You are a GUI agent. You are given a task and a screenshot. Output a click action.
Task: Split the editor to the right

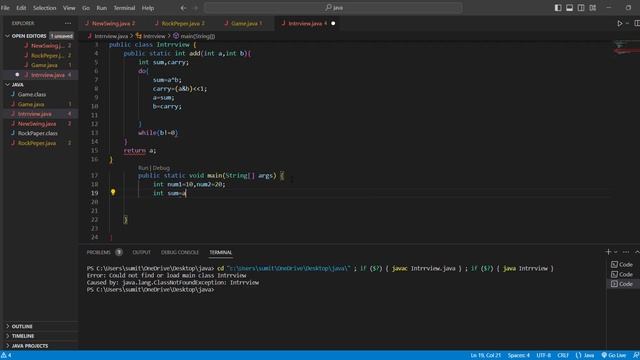coord(637,24)
